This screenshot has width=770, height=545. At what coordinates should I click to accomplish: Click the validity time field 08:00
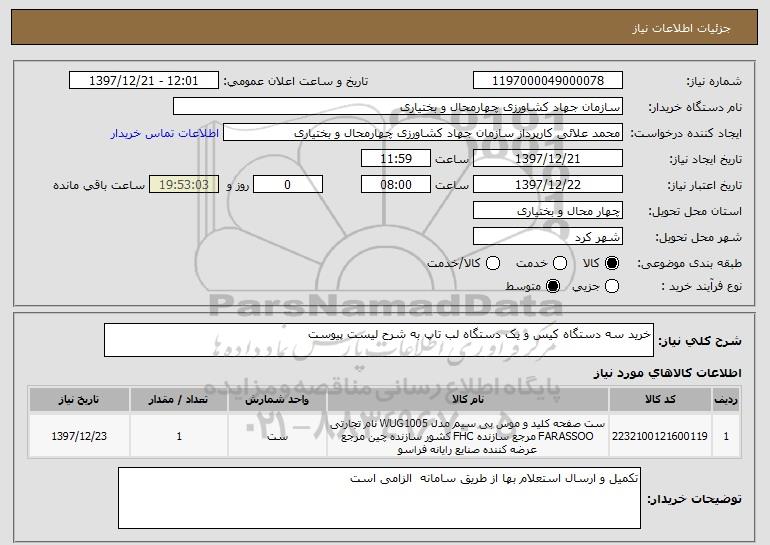point(396,185)
